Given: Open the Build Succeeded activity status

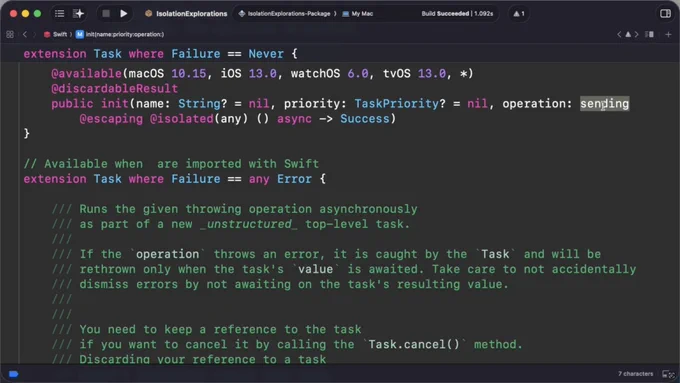Looking at the screenshot, I should (x=457, y=13).
